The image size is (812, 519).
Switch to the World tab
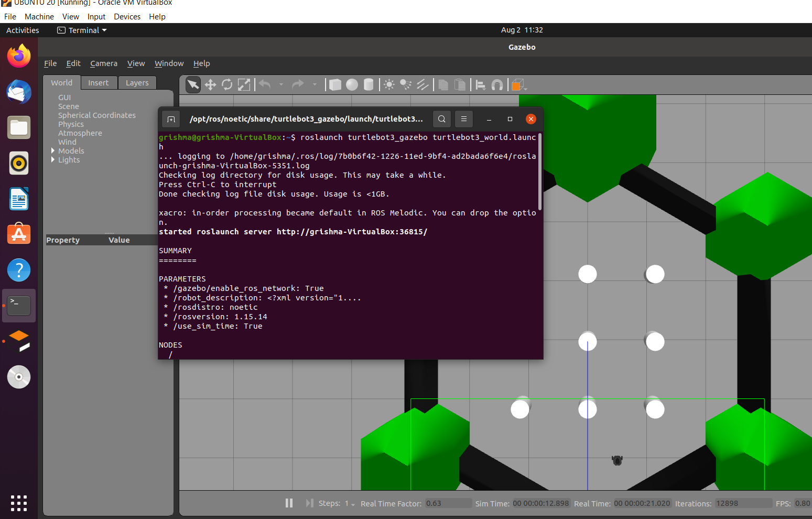click(62, 83)
